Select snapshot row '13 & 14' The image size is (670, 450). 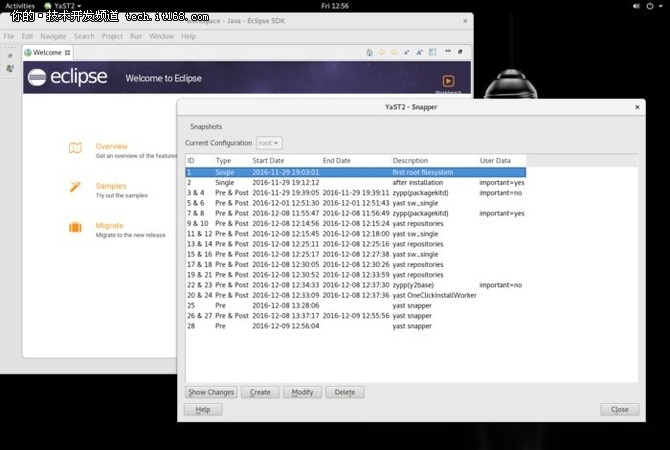pyautogui.click(x=356, y=244)
